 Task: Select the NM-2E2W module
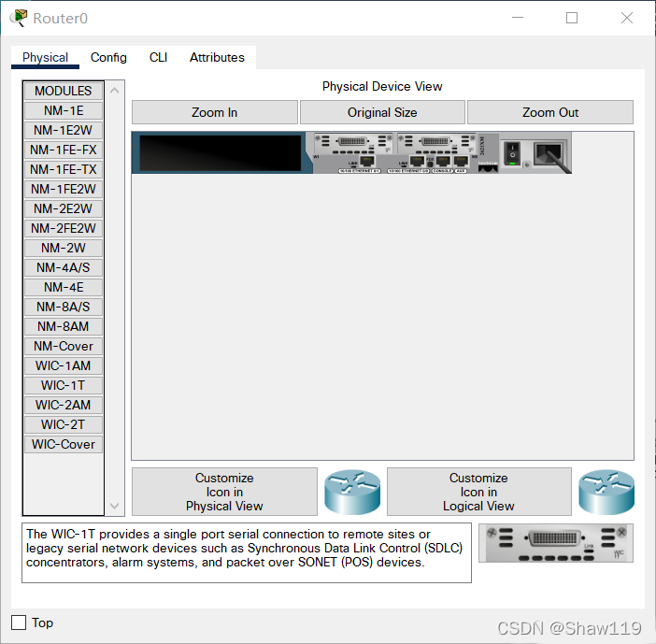coord(64,208)
